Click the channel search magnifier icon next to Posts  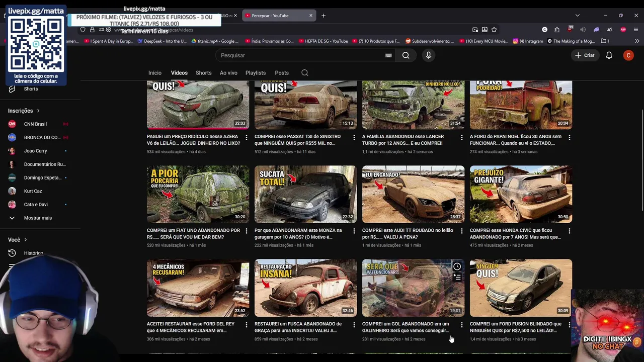pyautogui.click(x=305, y=73)
